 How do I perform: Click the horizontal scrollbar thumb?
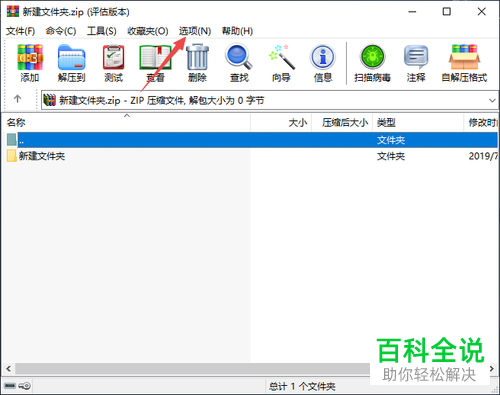pyautogui.click(x=193, y=369)
